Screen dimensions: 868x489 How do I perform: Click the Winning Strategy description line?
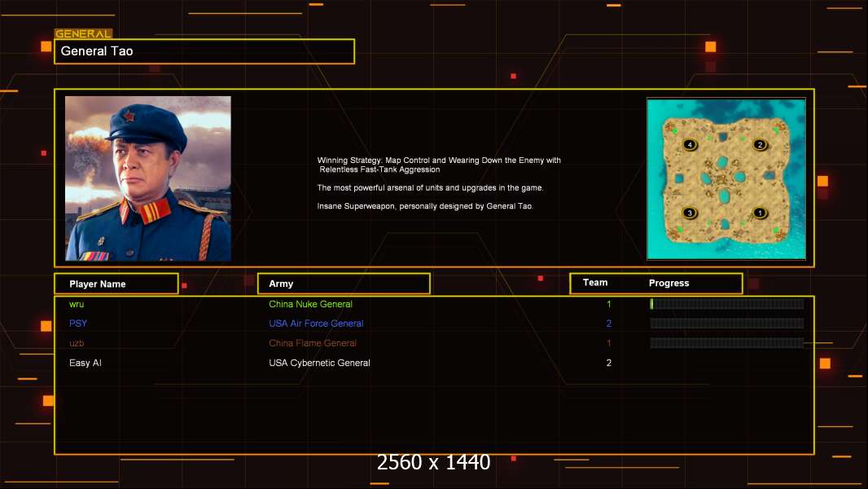[x=439, y=165]
